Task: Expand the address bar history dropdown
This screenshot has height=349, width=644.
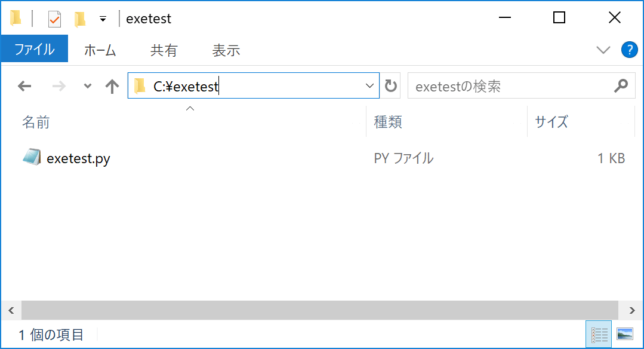Action: tap(369, 87)
